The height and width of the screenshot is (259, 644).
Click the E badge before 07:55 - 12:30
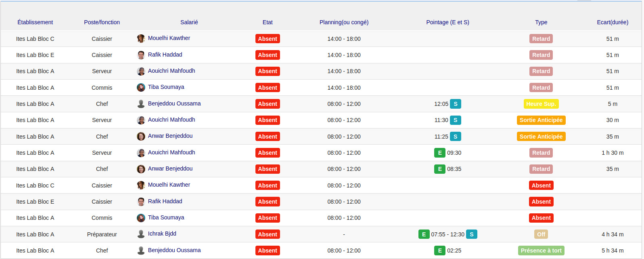point(424,234)
